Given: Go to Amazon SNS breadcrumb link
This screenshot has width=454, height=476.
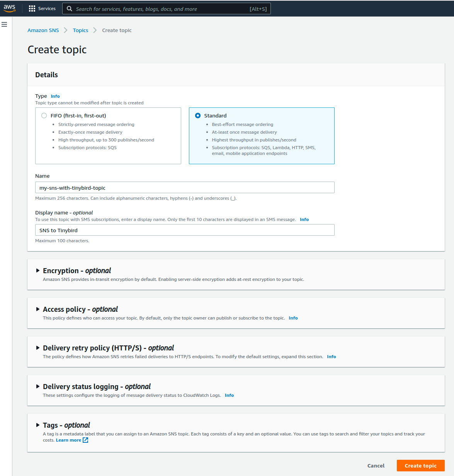Looking at the screenshot, I should pyautogui.click(x=43, y=30).
